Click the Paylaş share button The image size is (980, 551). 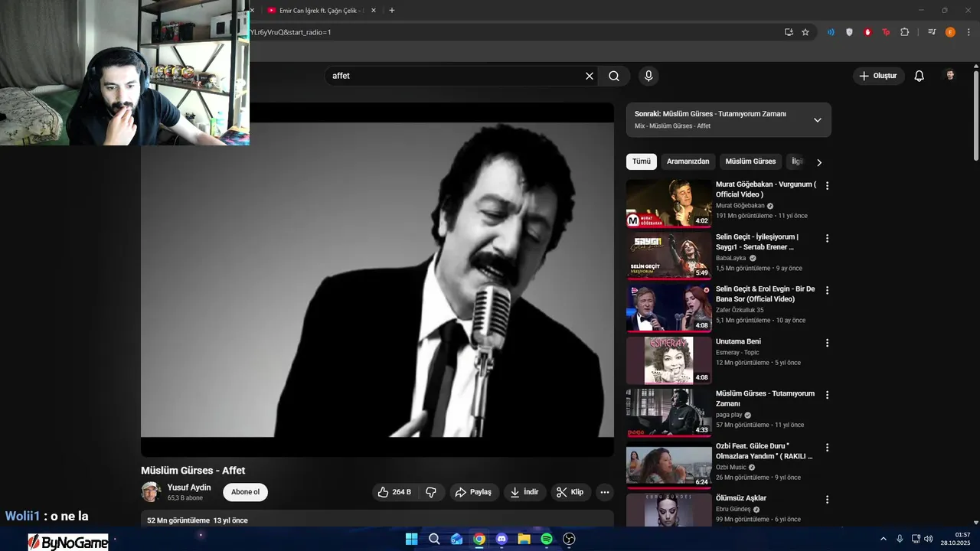point(474,492)
